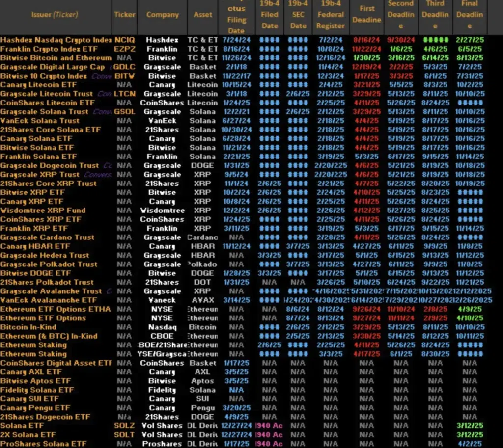Select the '21Shares Core Solana ETF' issuer cell
The height and width of the screenshot is (448, 503).
coord(51,130)
